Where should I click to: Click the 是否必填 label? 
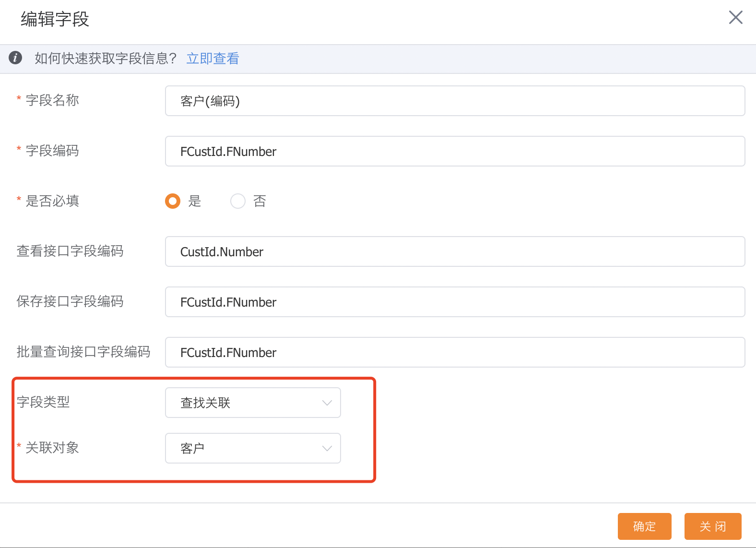pos(52,201)
